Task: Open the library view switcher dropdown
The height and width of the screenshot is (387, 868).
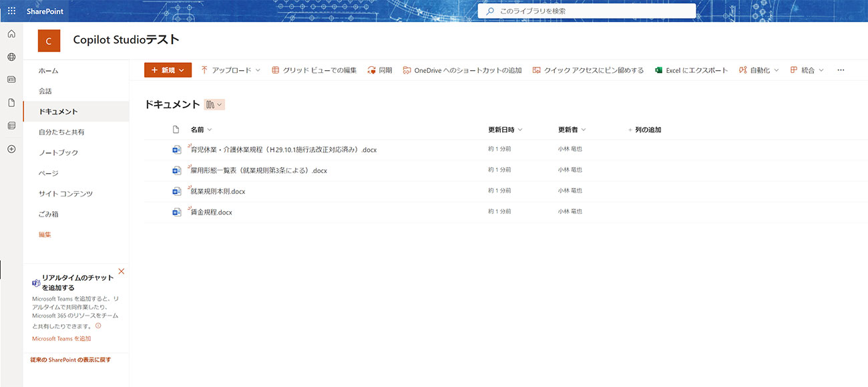Action: (214, 104)
